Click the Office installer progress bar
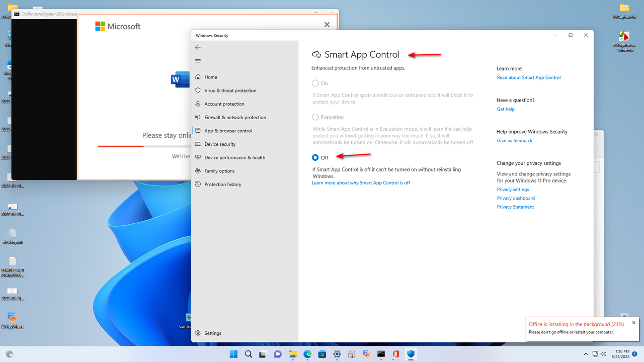644x362 pixels. click(x=144, y=146)
